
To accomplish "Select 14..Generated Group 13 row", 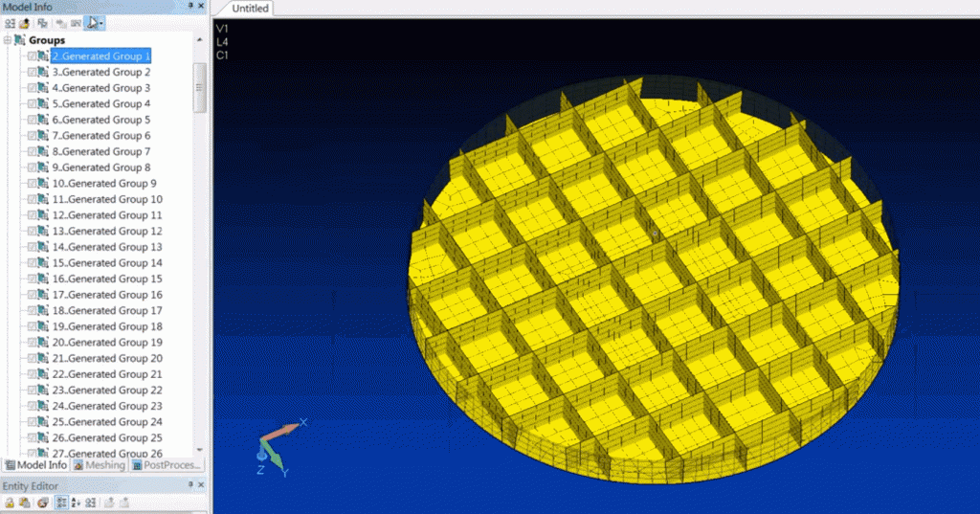I will click(x=107, y=247).
